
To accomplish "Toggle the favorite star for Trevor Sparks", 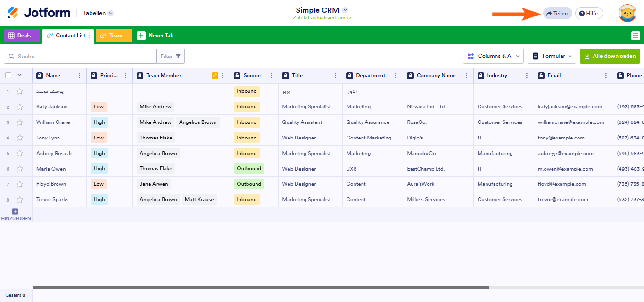I will tap(20, 200).
